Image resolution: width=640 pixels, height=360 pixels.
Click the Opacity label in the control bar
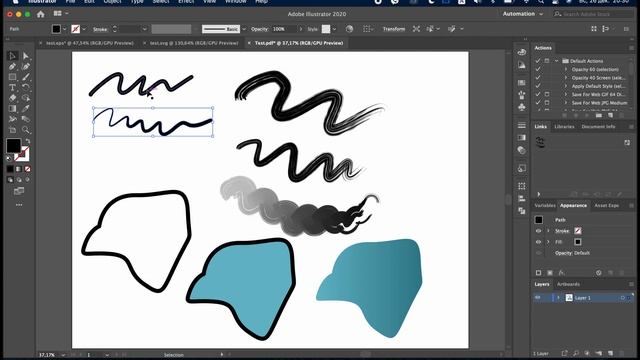point(260,29)
